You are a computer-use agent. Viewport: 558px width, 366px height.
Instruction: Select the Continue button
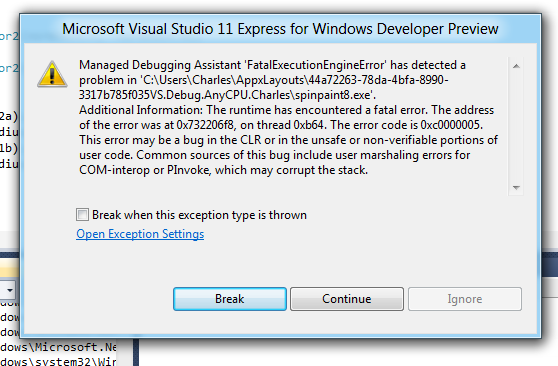(x=347, y=299)
